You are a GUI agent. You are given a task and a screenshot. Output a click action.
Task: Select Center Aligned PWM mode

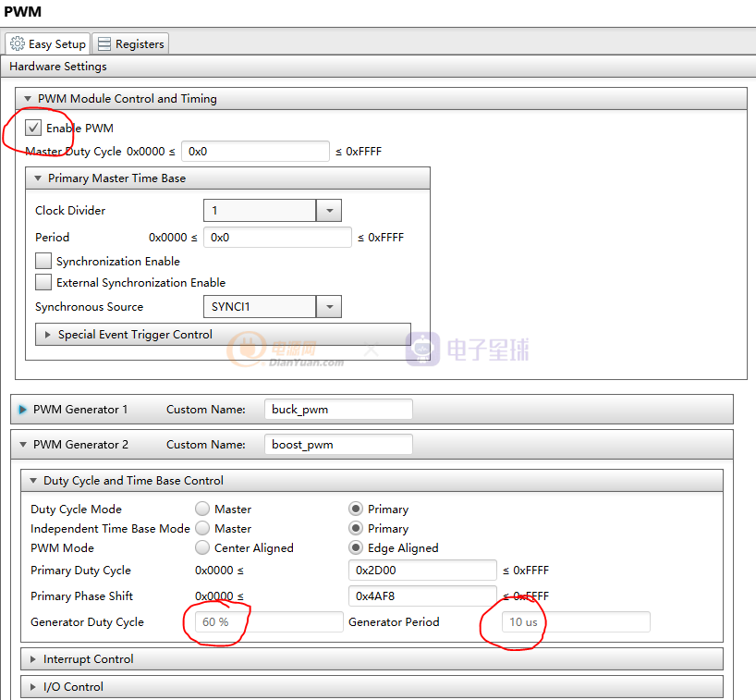(202, 548)
